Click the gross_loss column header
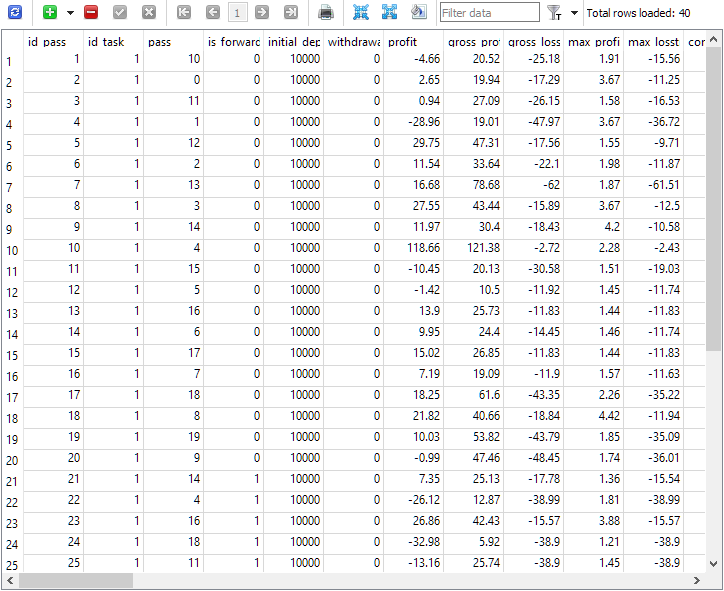This screenshot has width=724, height=591. point(533,42)
